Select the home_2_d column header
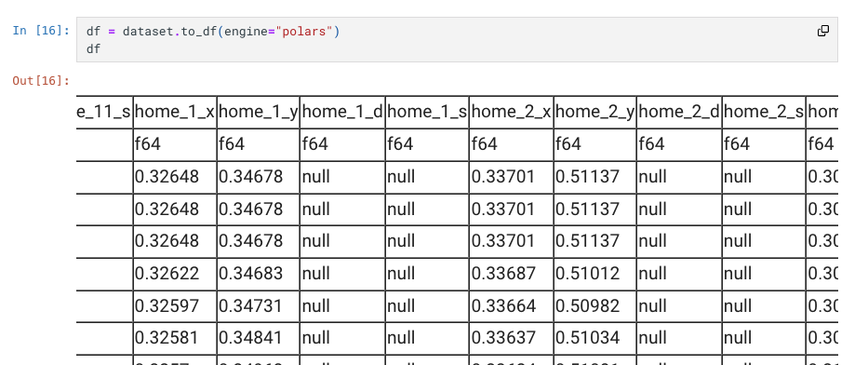The width and height of the screenshot is (868, 365). (x=680, y=112)
